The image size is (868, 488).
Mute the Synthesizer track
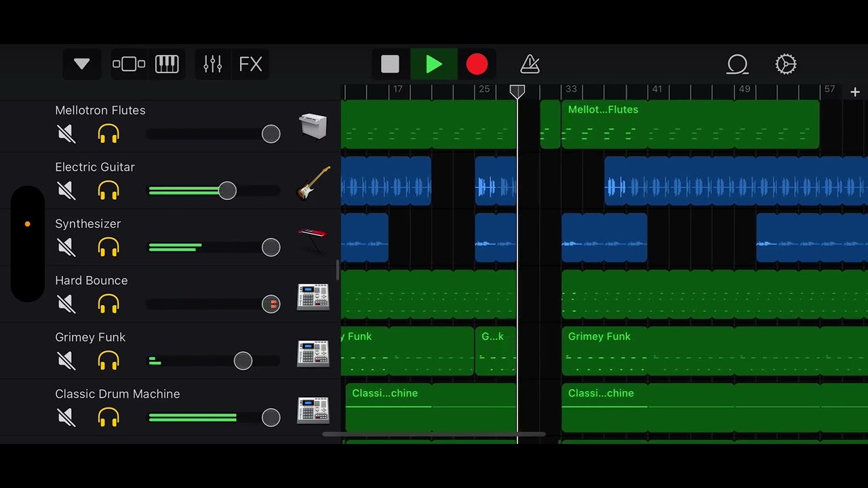[66, 247]
